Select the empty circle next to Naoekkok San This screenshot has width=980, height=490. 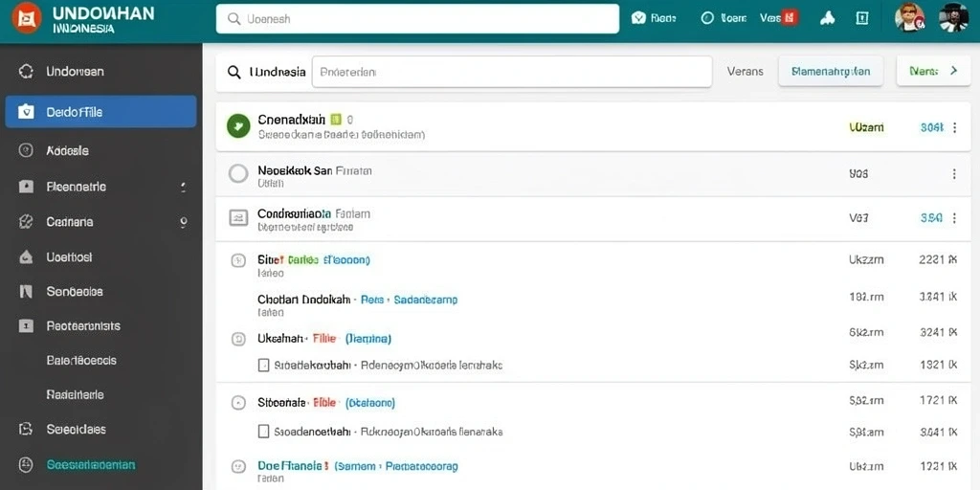coord(238,173)
